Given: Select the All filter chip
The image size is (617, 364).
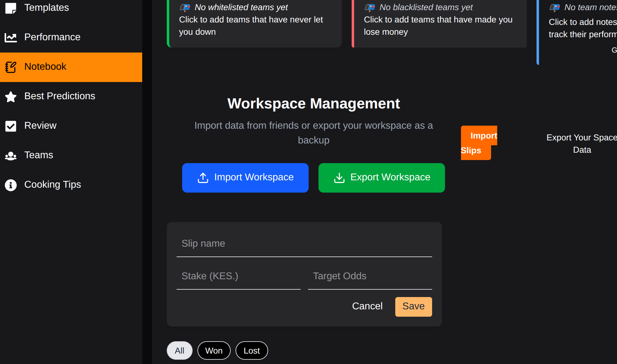Looking at the screenshot, I should (179, 350).
